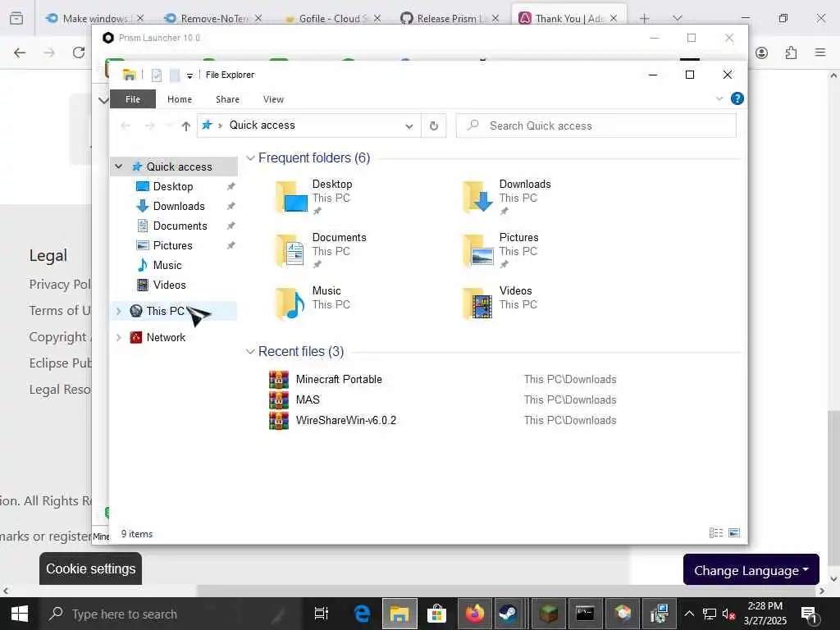Viewport: 840px width, 630px height.
Task: Open Desktop folder in Frequent folders
Action: click(x=314, y=197)
